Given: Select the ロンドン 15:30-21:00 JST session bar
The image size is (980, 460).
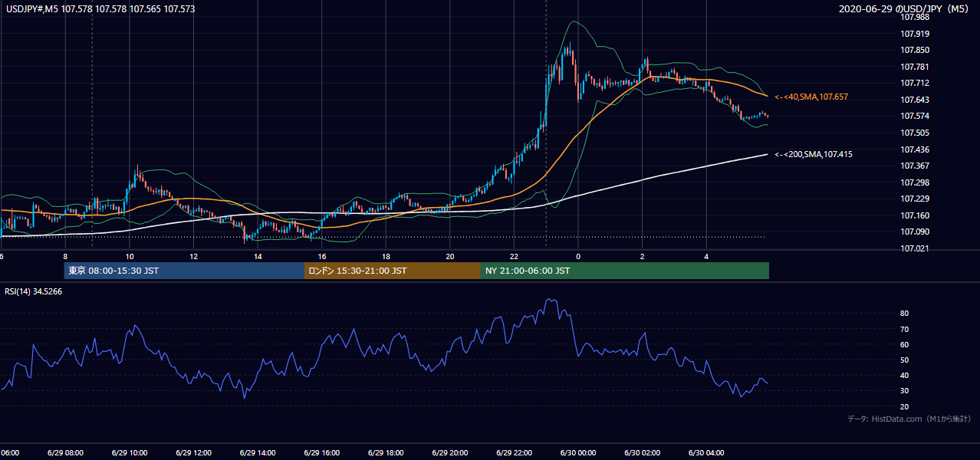Looking at the screenshot, I should (x=393, y=271).
